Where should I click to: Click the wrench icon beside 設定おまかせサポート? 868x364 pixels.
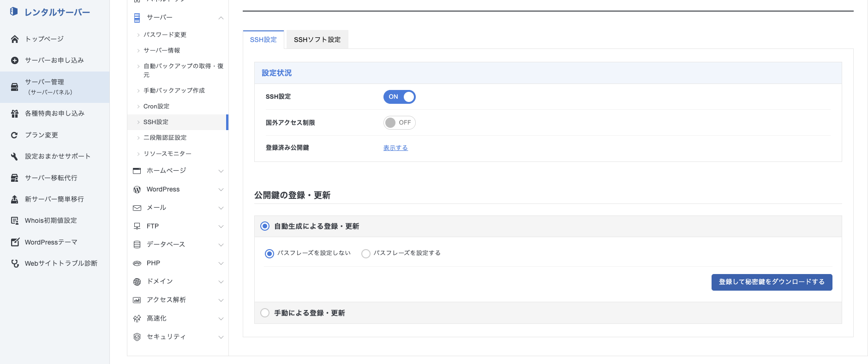tap(15, 156)
